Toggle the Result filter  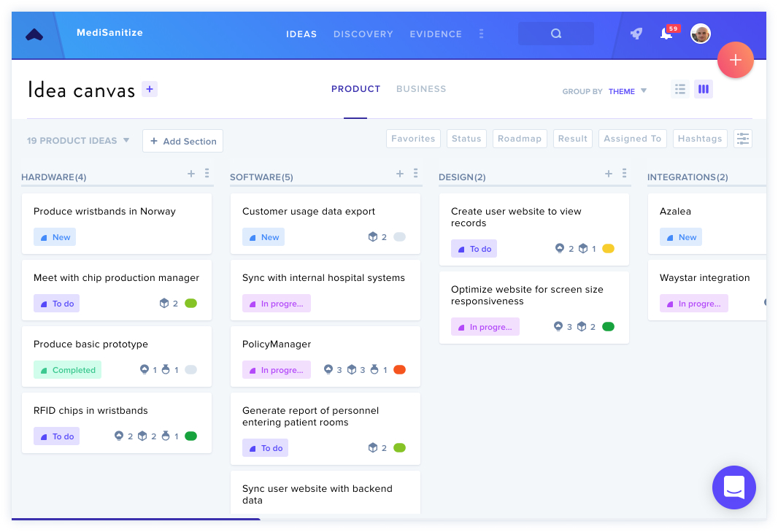[573, 139]
